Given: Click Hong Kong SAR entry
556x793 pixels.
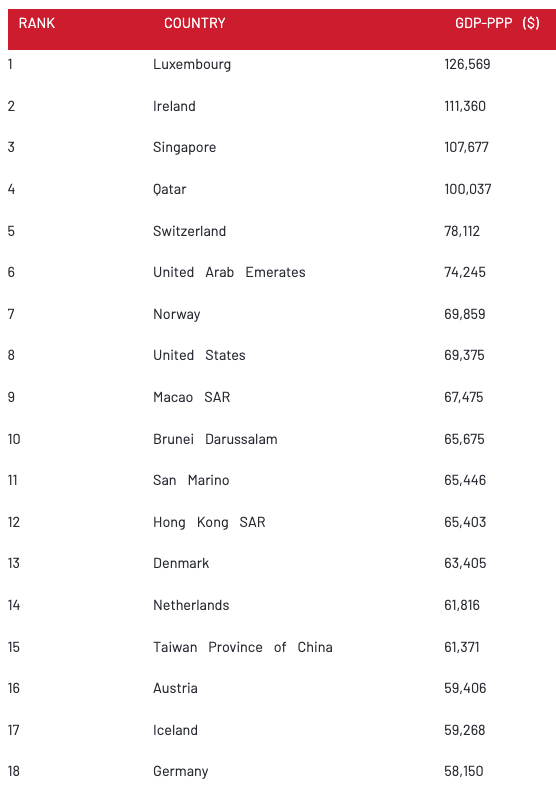Looking at the screenshot, I should coord(209,522).
